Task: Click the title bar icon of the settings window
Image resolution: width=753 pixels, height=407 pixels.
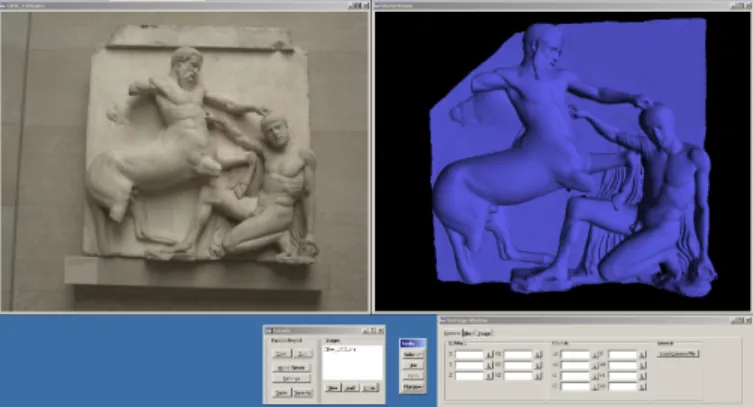Action: click(443, 320)
